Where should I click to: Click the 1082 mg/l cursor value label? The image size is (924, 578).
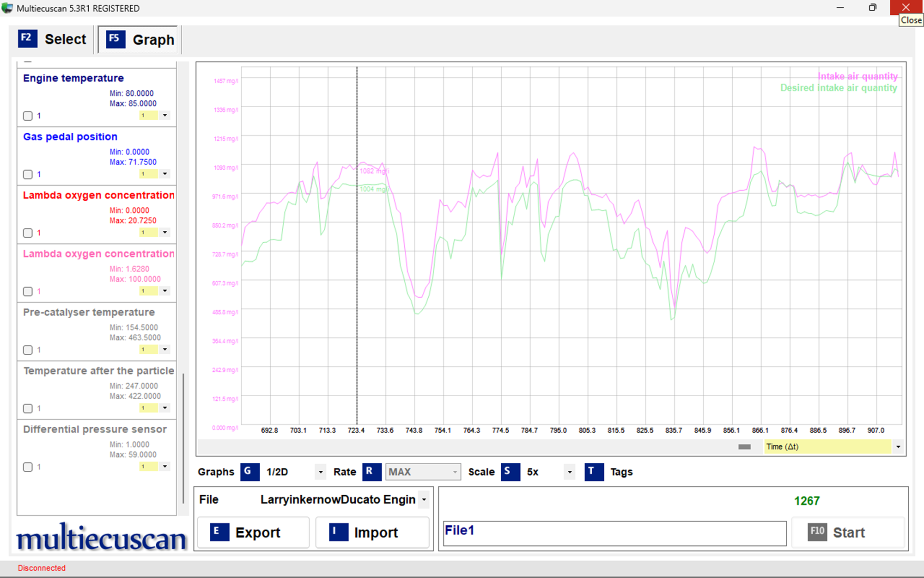[374, 171]
